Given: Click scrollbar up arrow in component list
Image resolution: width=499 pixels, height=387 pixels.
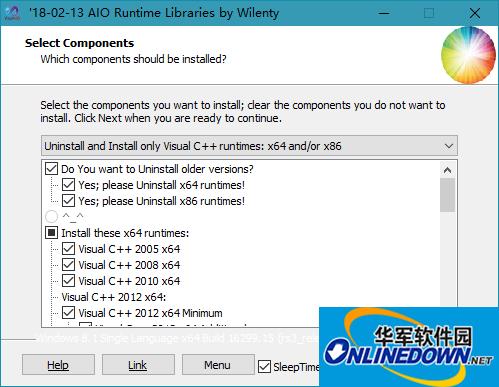Looking at the screenshot, I should point(448,170).
